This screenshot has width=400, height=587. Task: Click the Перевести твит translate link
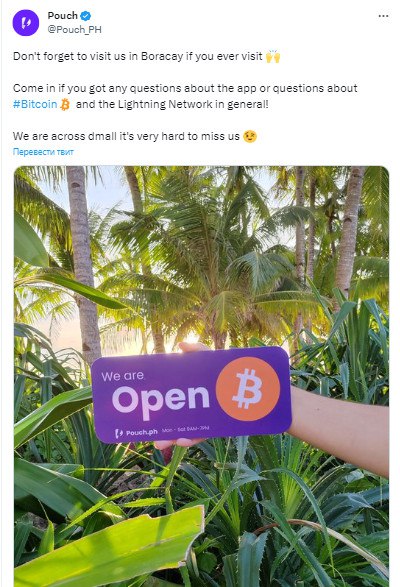pos(43,152)
